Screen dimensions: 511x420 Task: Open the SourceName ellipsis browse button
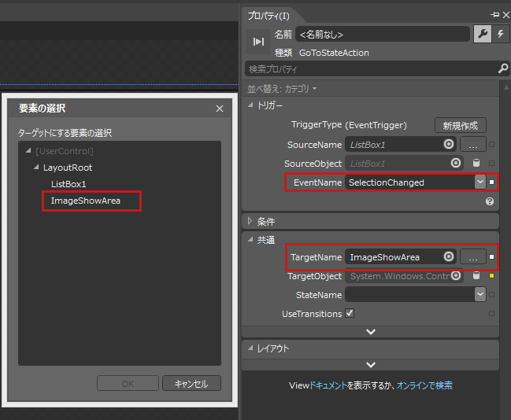pos(473,144)
